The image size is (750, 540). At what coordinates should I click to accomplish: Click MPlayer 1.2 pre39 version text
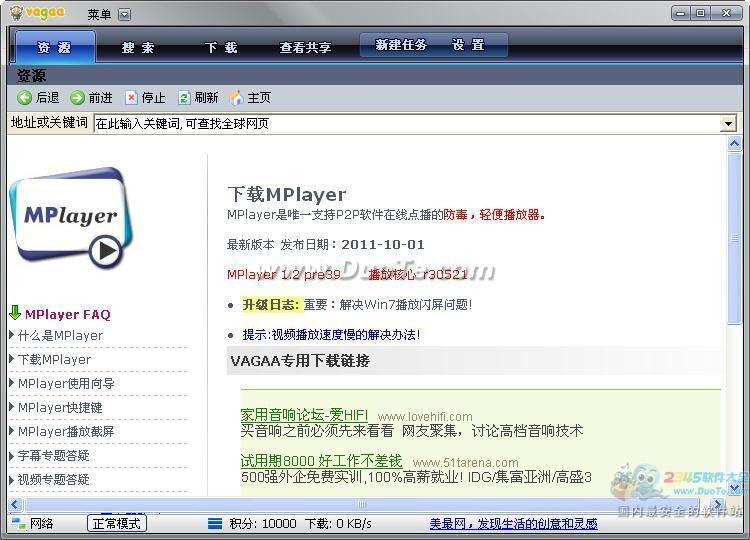[284, 275]
